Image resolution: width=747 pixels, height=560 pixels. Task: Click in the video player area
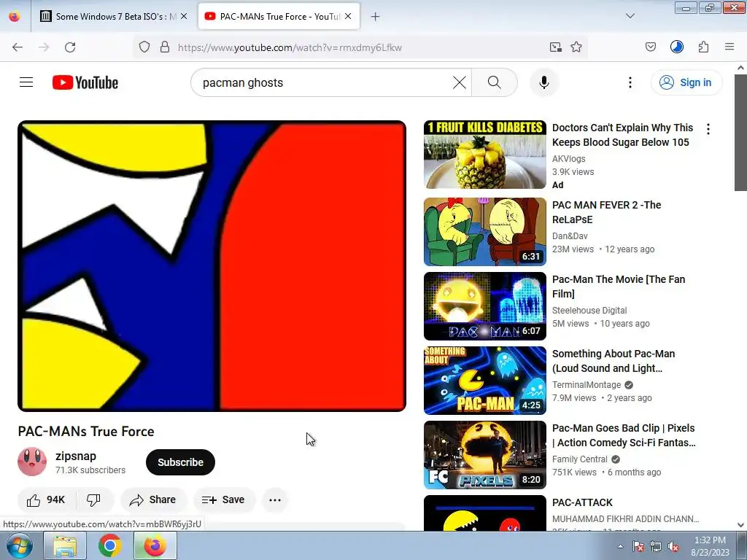(x=212, y=265)
